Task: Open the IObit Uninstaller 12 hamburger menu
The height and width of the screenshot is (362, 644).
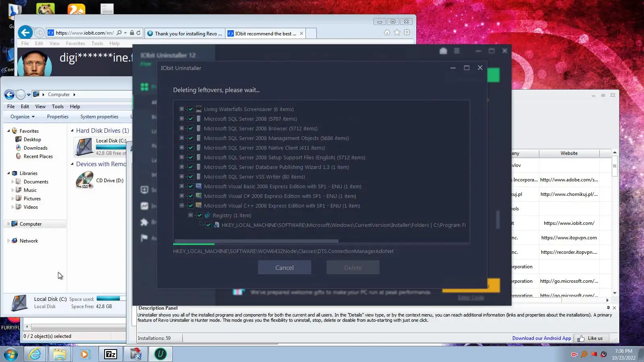Action: pos(456,51)
